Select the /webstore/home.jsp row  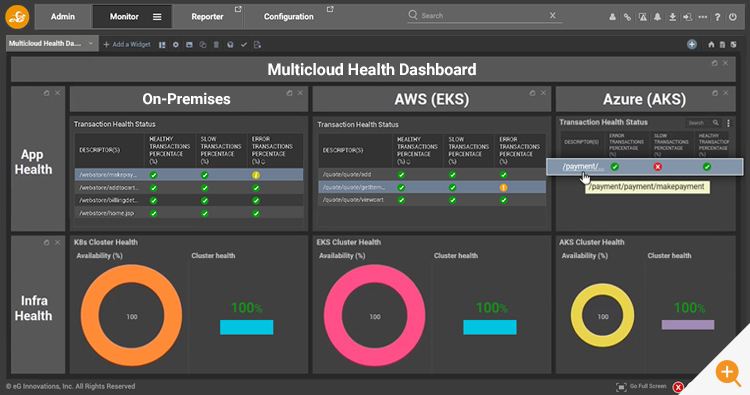coord(189,213)
